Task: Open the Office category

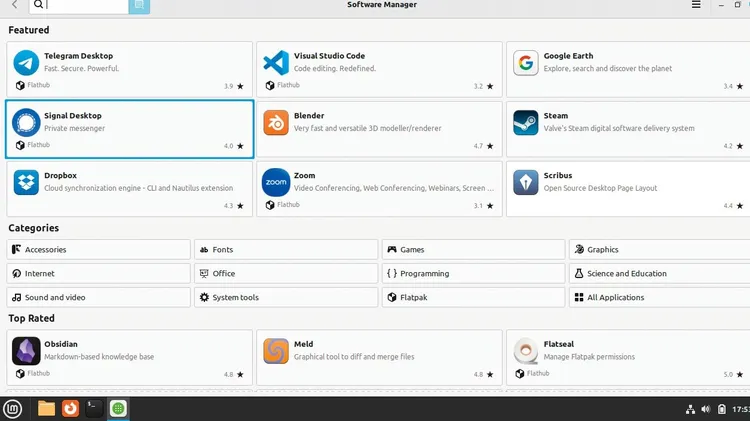Action: coord(286,273)
